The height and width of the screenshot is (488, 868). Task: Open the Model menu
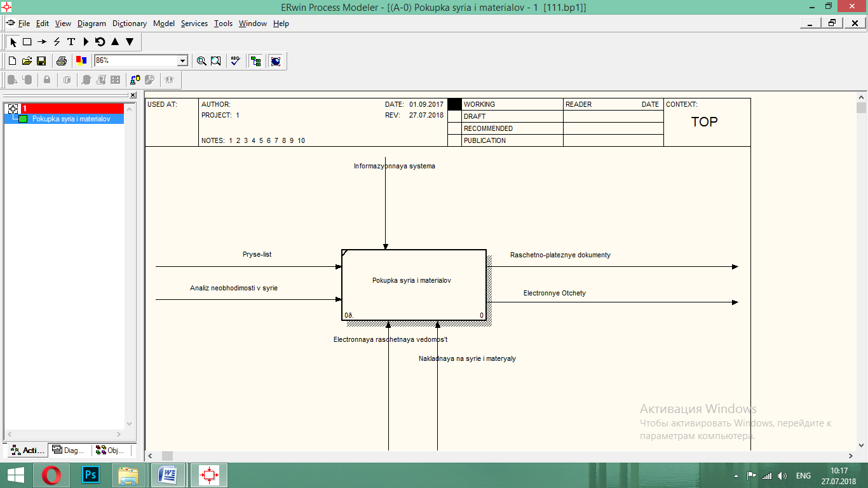coord(164,24)
